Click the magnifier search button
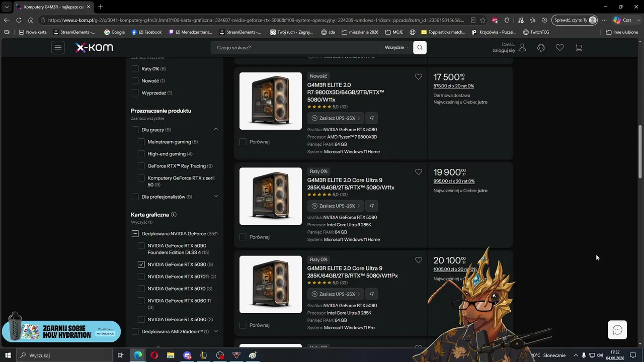 coord(420,48)
